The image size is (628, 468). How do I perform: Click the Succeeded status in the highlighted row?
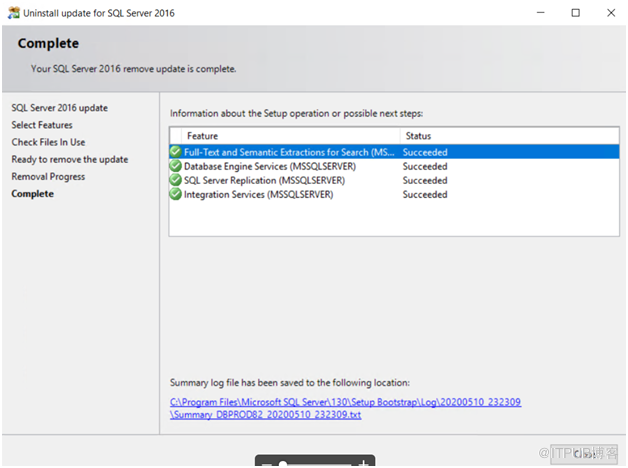click(425, 152)
